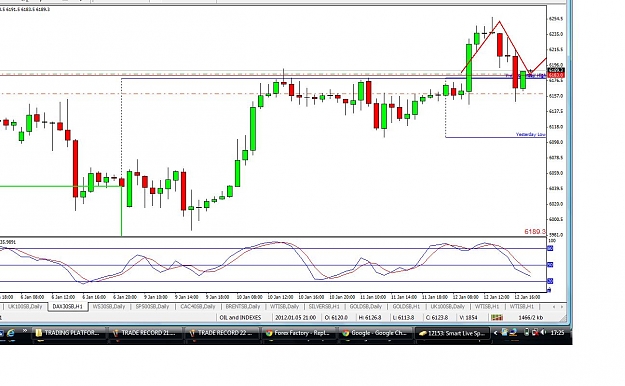Open TRADING PLATFOR... folder in taskbar
The height and width of the screenshot is (386, 625).
pos(68,333)
